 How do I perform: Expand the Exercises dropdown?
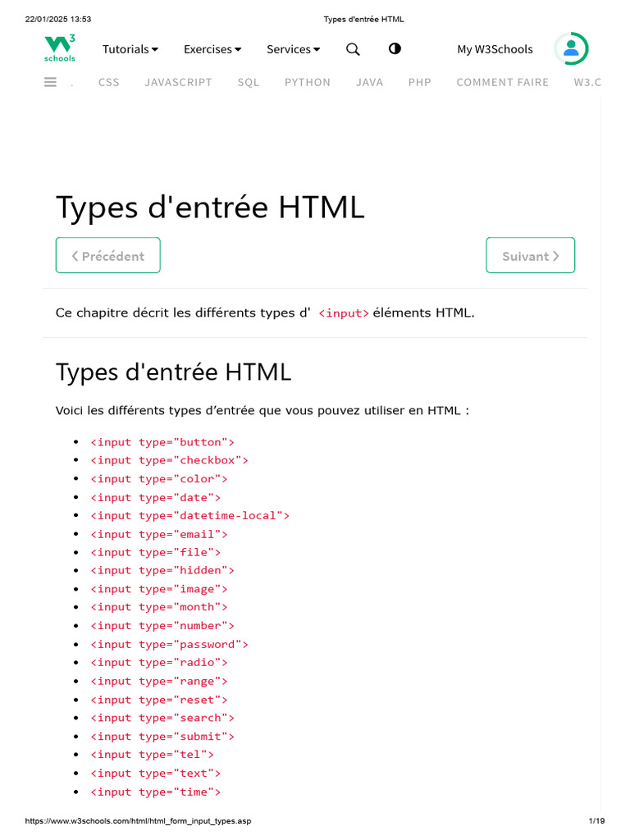click(x=212, y=49)
